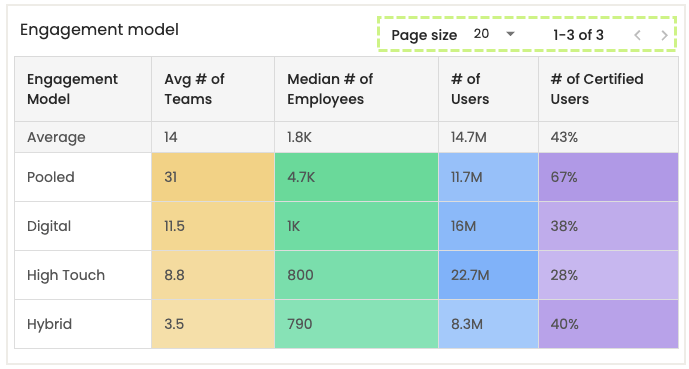Screen dimensions: 689x369
Task: Click the purple cell showing 67%
Action: 608,177
